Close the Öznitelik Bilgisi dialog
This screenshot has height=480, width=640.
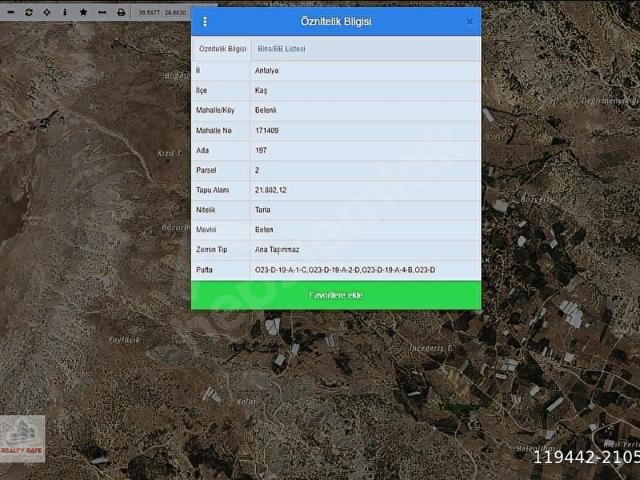click(x=469, y=22)
